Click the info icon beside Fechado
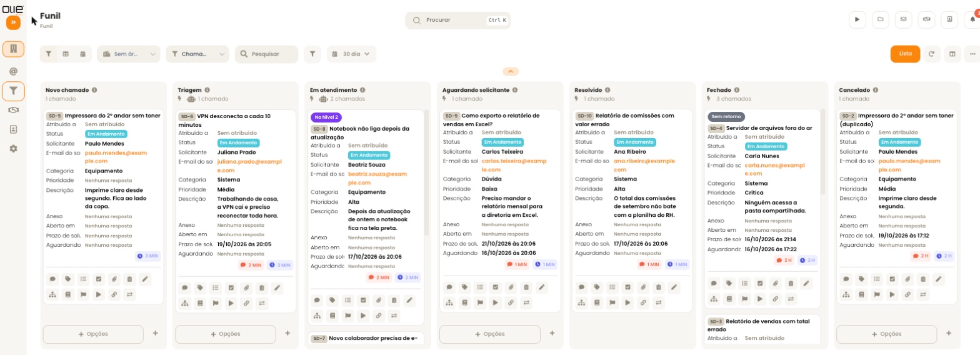980x355 pixels. [x=737, y=90]
